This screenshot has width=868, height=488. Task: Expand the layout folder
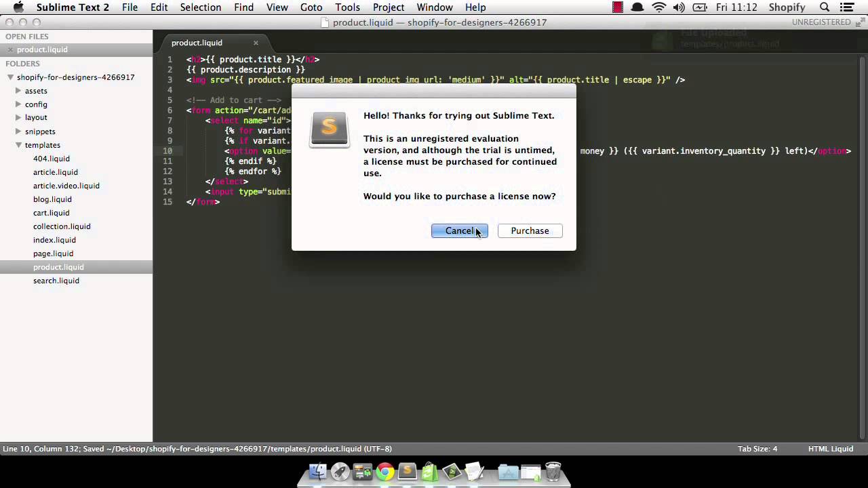point(19,118)
